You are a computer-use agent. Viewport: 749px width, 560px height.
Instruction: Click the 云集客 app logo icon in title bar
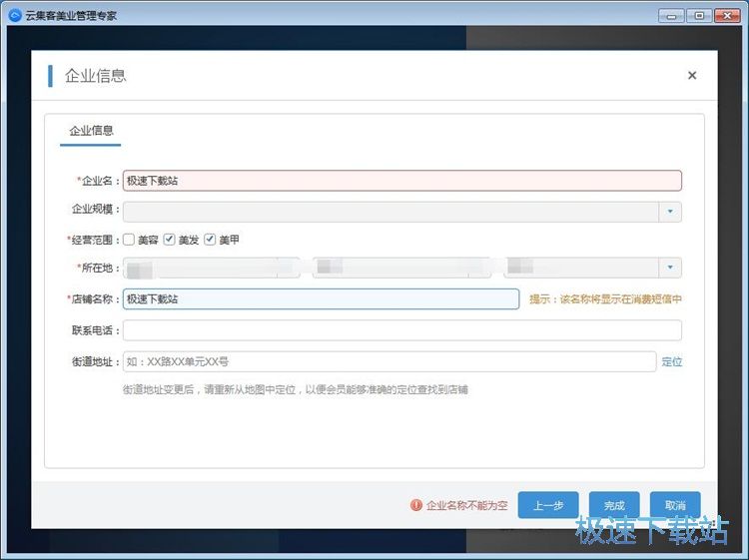tap(15, 15)
